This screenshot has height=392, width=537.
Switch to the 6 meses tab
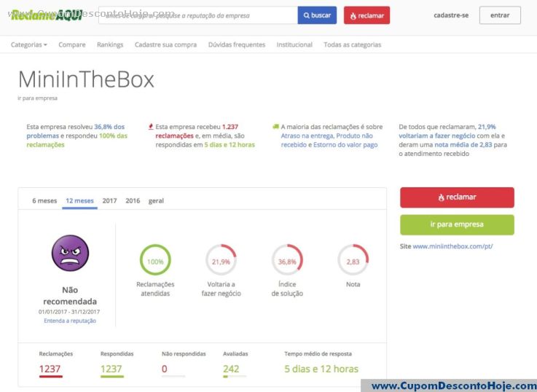pyautogui.click(x=44, y=200)
